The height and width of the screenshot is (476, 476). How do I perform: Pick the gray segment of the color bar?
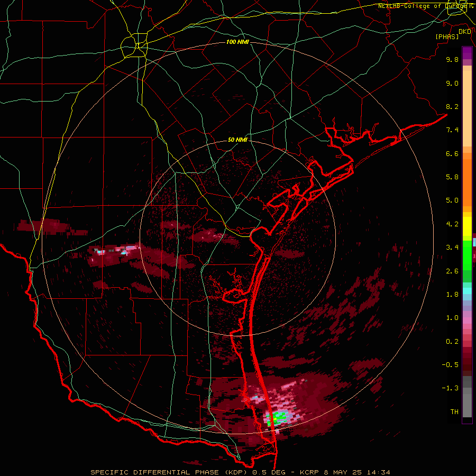[467, 397]
